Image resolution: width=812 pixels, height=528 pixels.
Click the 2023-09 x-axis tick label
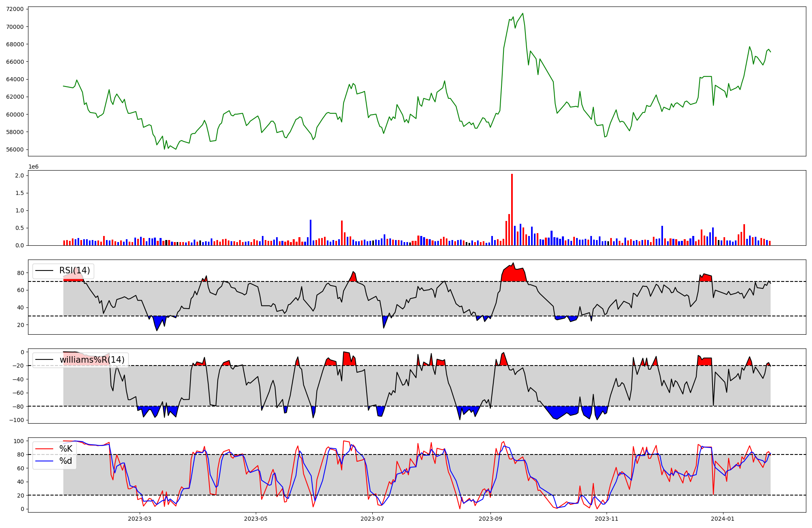[490, 519]
